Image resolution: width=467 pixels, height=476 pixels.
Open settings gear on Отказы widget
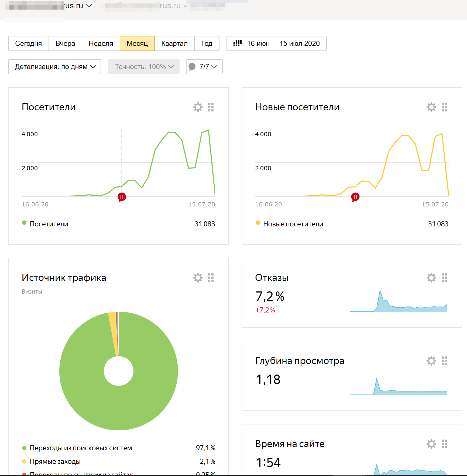click(x=431, y=278)
